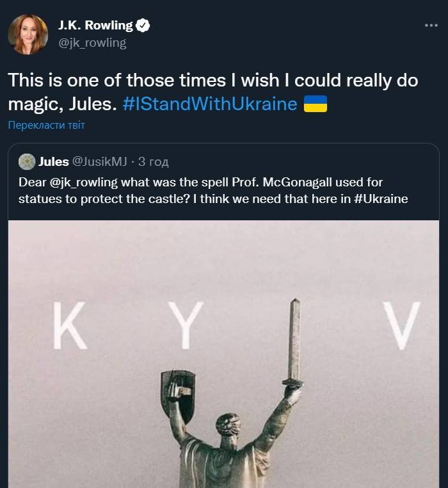Open the #Ukraine hashtag in quoted tweet

(x=381, y=199)
